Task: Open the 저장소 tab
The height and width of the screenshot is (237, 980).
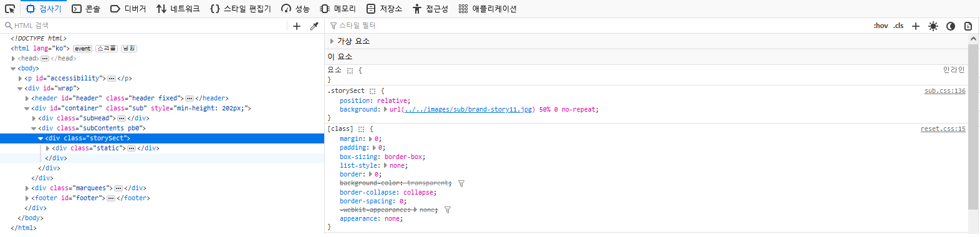Action: tap(384, 9)
